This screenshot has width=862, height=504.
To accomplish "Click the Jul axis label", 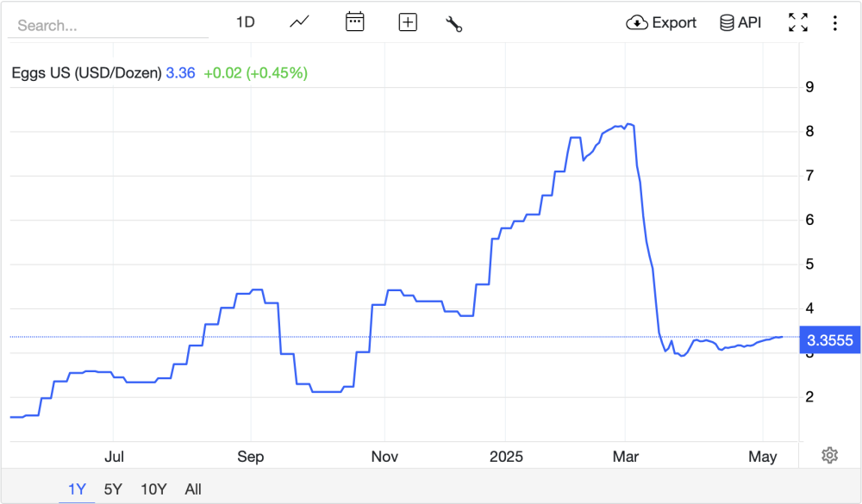I will click(x=115, y=457).
